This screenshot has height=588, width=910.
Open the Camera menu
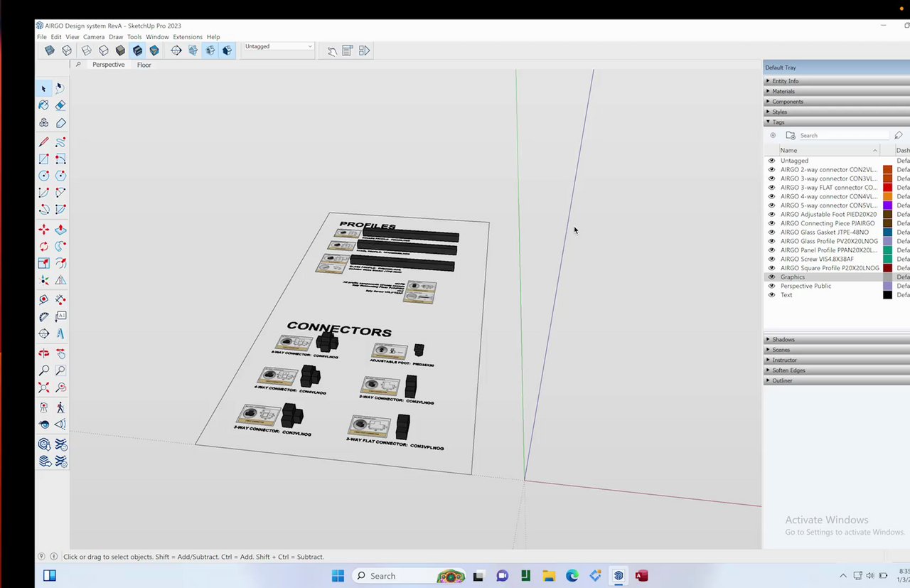coord(94,37)
